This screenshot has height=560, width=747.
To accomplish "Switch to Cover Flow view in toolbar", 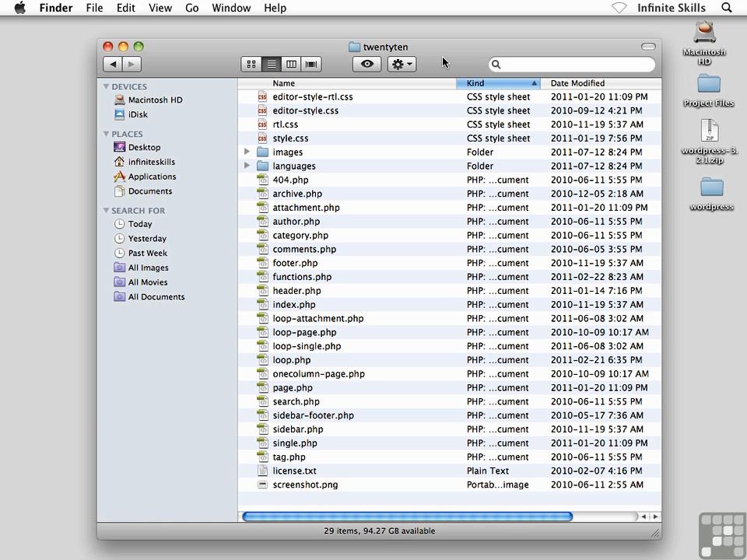I will (x=311, y=64).
